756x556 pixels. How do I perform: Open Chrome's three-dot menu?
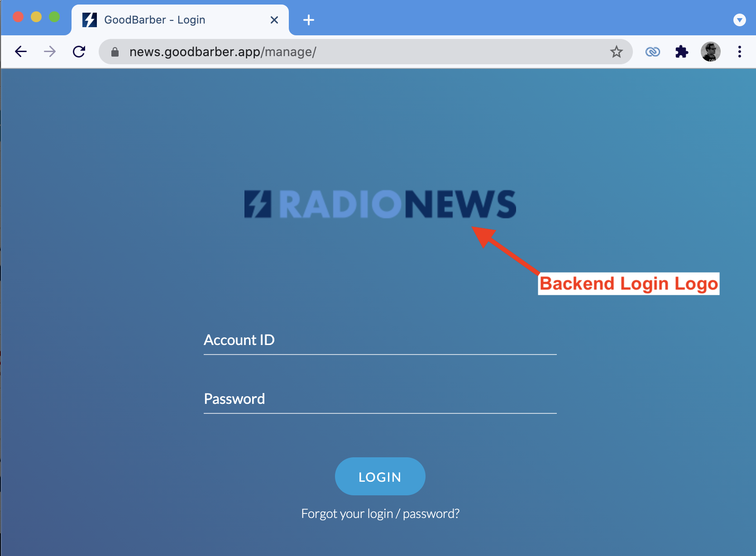click(x=740, y=52)
